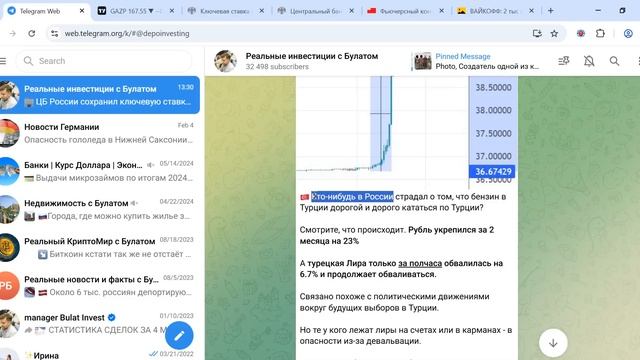Close the Telegram Web tab

coord(82,11)
